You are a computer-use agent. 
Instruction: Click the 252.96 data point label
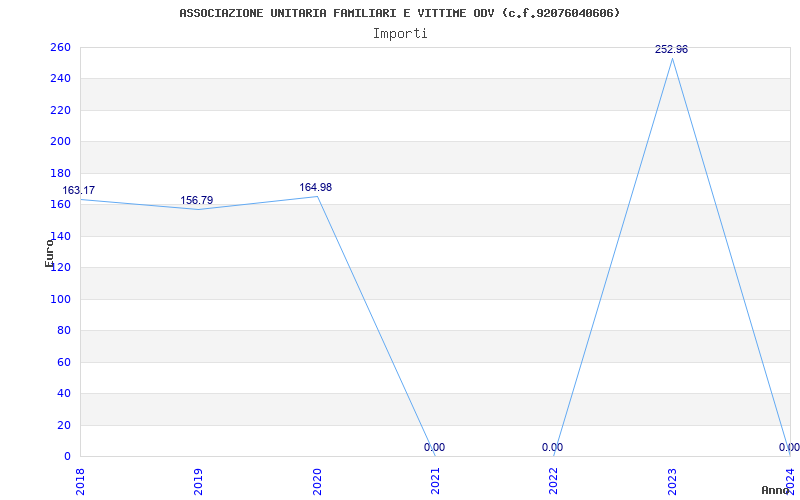pos(671,49)
